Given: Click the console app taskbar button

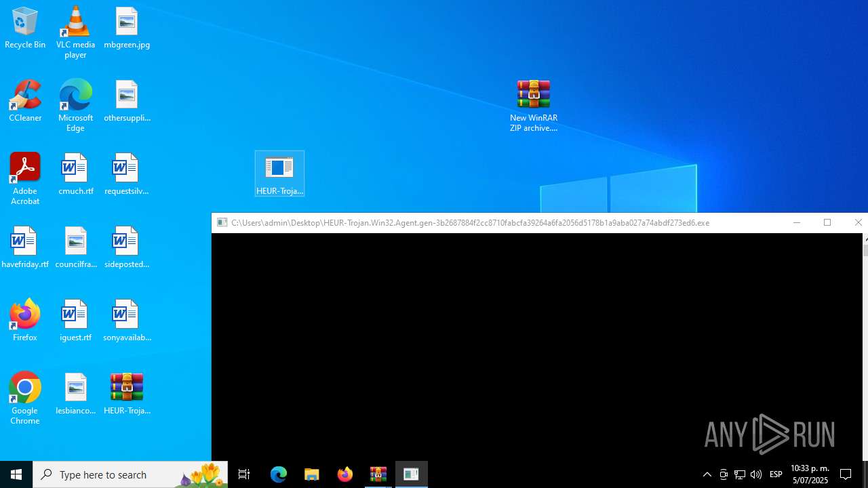Looking at the screenshot, I should tap(412, 474).
